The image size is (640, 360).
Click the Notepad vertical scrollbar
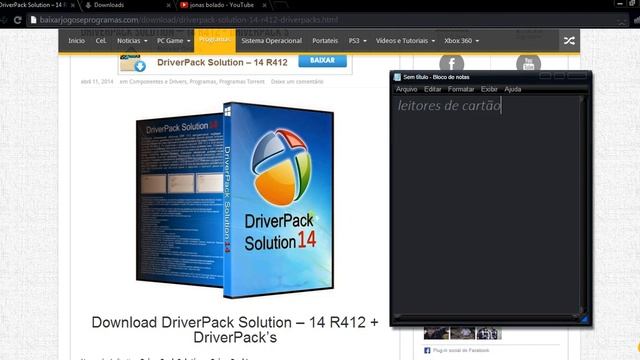(x=582, y=204)
